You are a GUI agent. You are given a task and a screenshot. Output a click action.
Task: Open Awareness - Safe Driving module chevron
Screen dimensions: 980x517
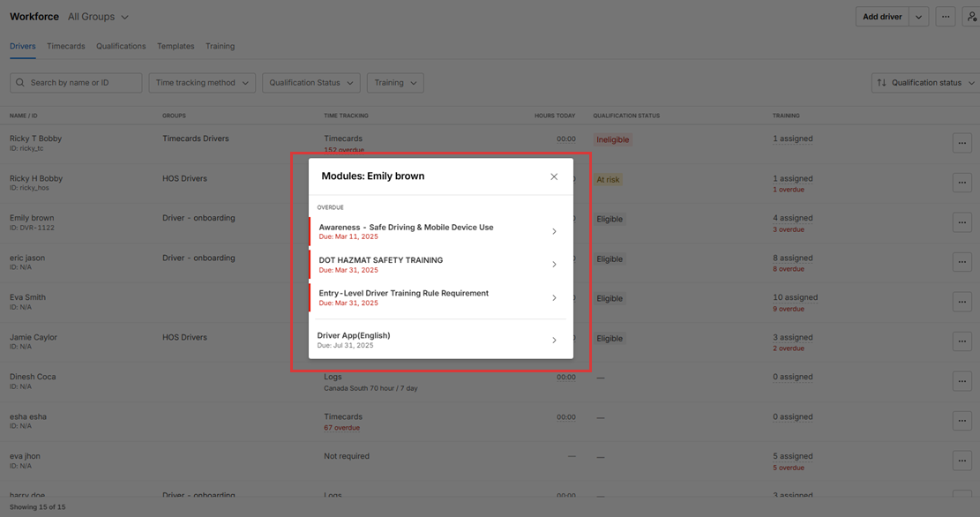[x=554, y=231]
